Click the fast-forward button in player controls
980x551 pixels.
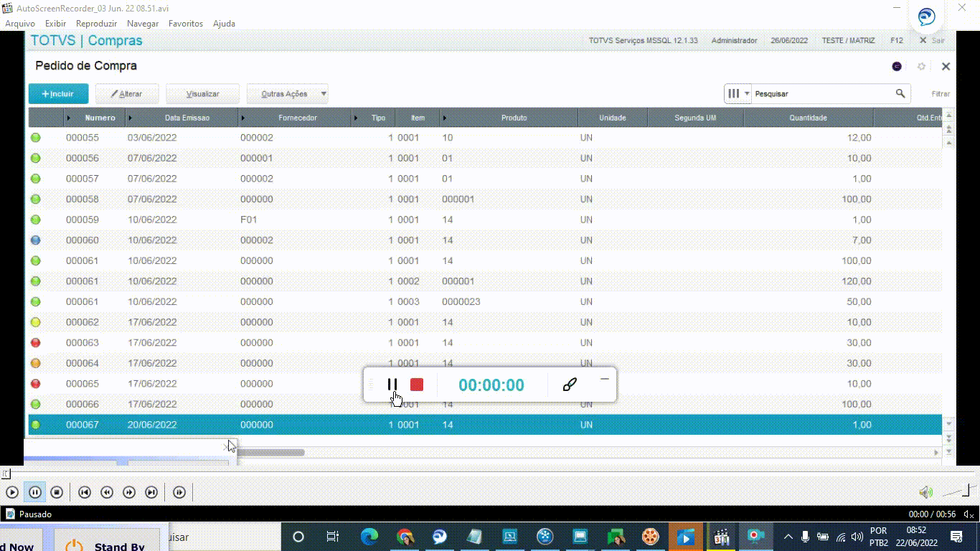click(x=129, y=492)
